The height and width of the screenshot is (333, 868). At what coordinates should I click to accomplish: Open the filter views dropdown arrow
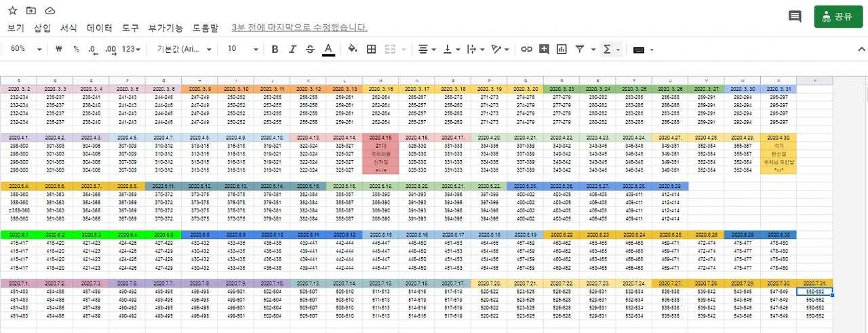tap(593, 49)
